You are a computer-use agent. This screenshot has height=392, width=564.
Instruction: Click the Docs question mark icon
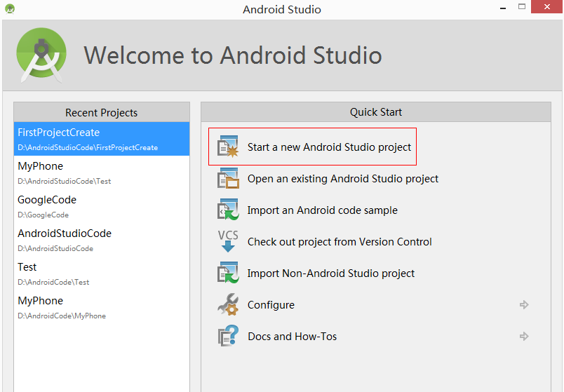[228, 336]
